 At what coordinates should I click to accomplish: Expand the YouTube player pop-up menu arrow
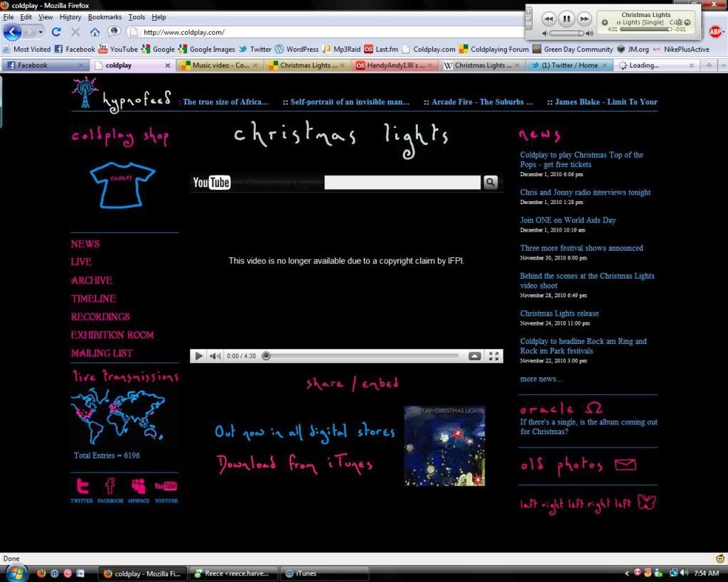click(474, 356)
